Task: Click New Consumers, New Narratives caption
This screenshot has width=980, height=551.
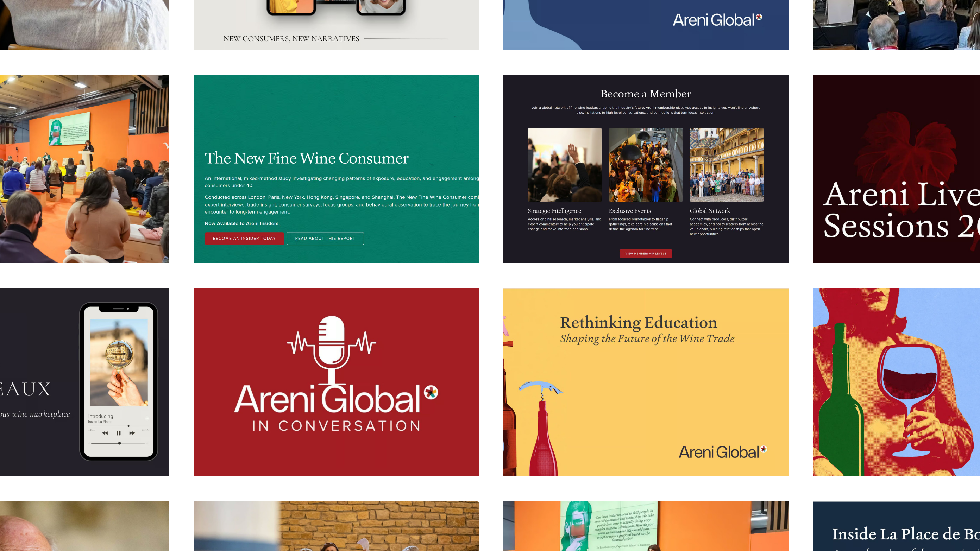Action: [x=291, y=39]
